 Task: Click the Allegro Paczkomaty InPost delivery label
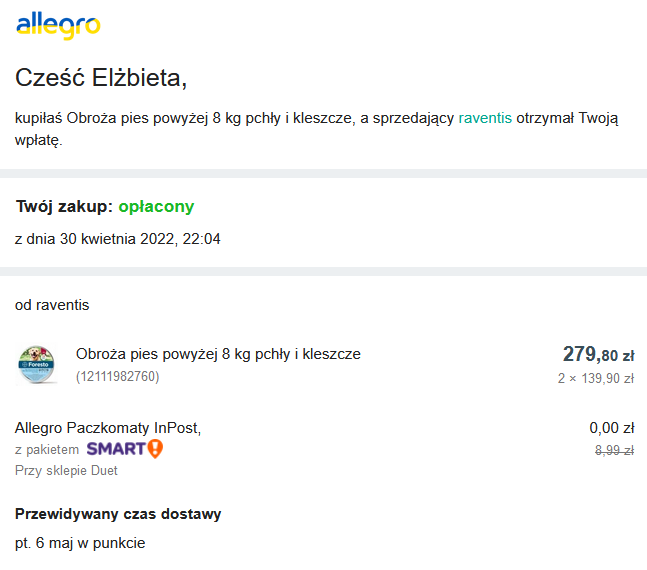click(108, 428)
